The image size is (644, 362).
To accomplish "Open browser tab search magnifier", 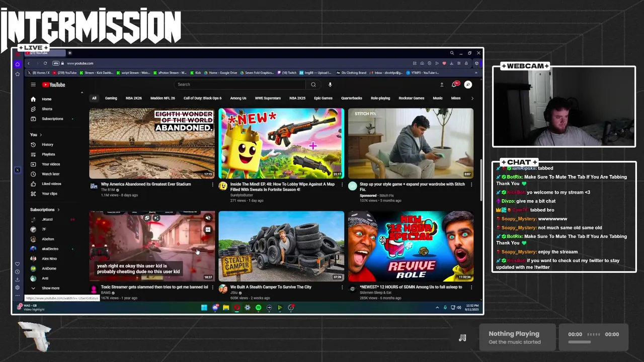I will click(x=452, y=53).
